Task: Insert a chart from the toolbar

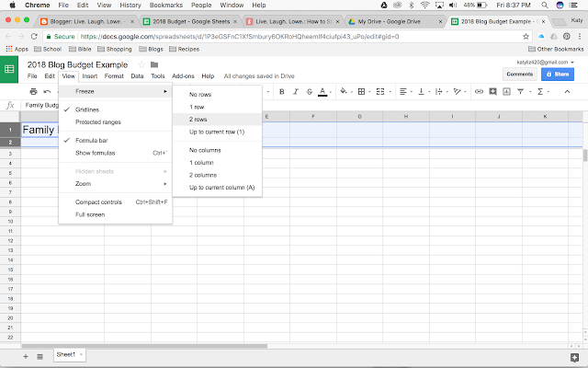Action: tap(506, 91)
